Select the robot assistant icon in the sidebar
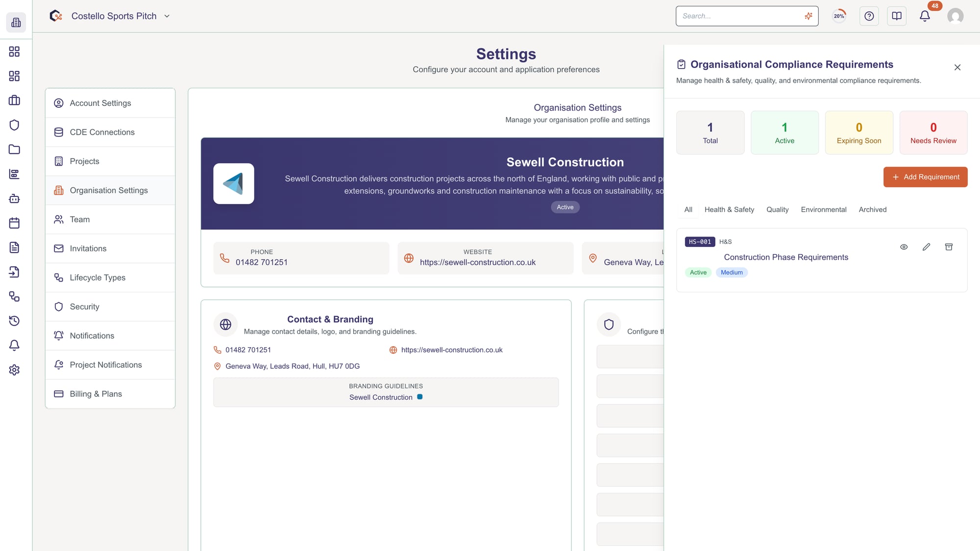The image size is (980, 551). (x=14, y=198)
